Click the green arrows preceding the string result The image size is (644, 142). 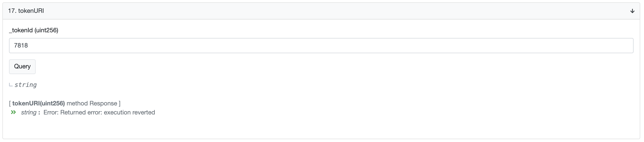click(x=14, y=112)
